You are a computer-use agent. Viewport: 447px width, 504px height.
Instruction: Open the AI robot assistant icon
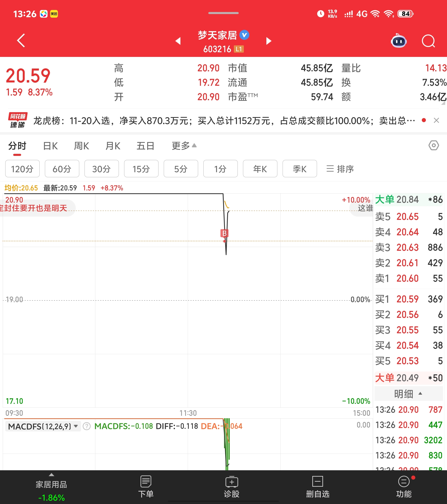398,41
